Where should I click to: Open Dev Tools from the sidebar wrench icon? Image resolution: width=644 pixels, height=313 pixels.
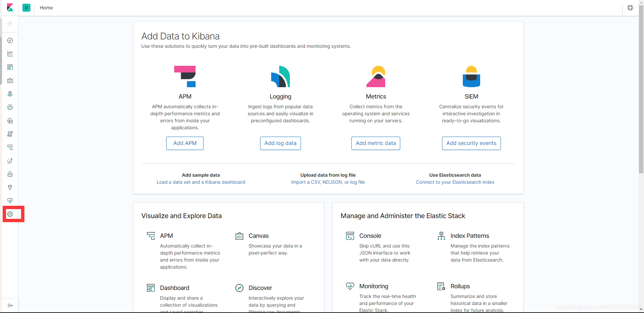10,187
